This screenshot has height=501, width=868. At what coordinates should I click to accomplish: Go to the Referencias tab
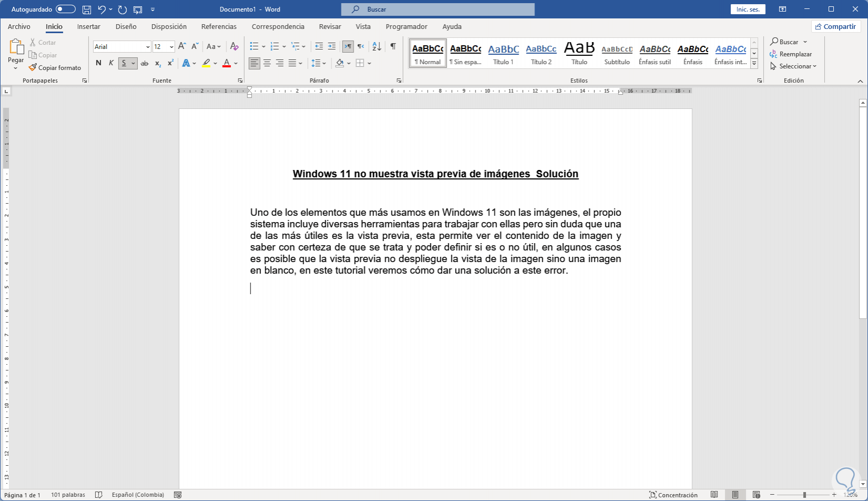click(x=219, y=26)
